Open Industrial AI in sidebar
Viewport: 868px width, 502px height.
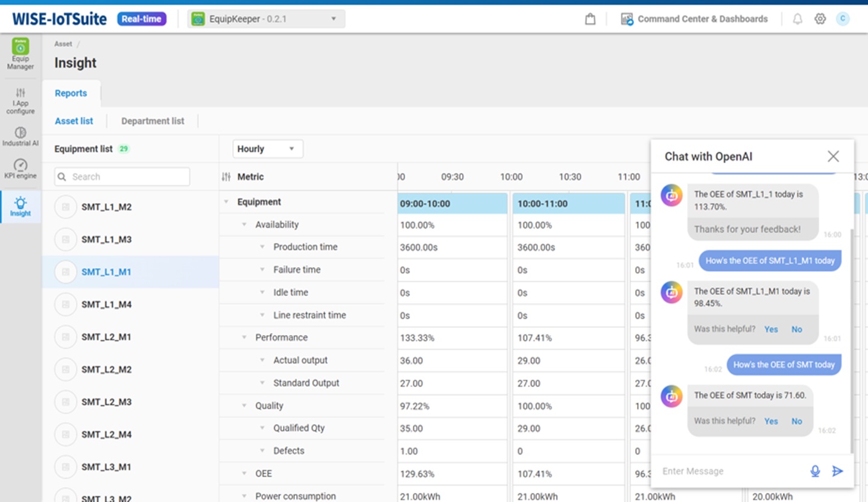point(21,137)
